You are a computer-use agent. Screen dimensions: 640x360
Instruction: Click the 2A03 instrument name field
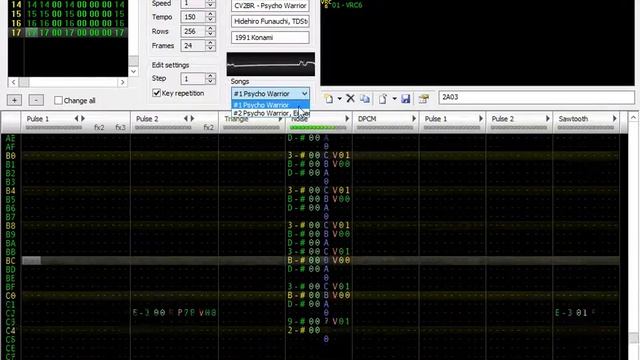[x=536, y=97]
